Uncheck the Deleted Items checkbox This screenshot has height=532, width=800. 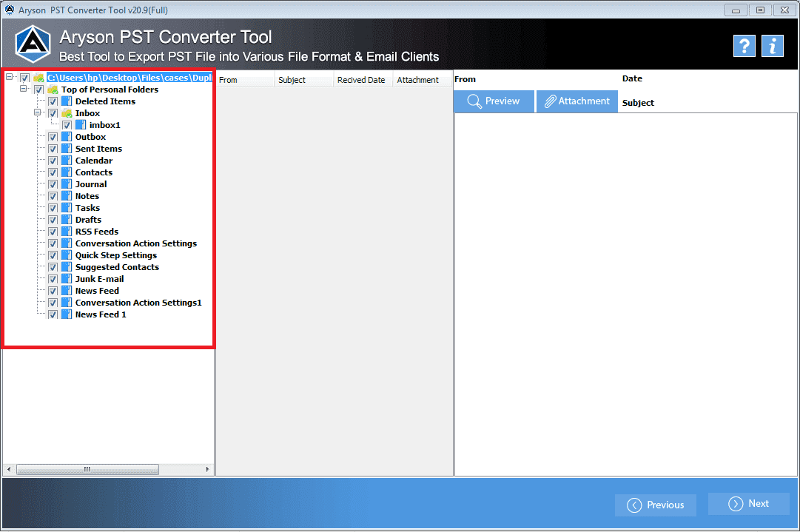pyautogui.click(x=53, y=101)
